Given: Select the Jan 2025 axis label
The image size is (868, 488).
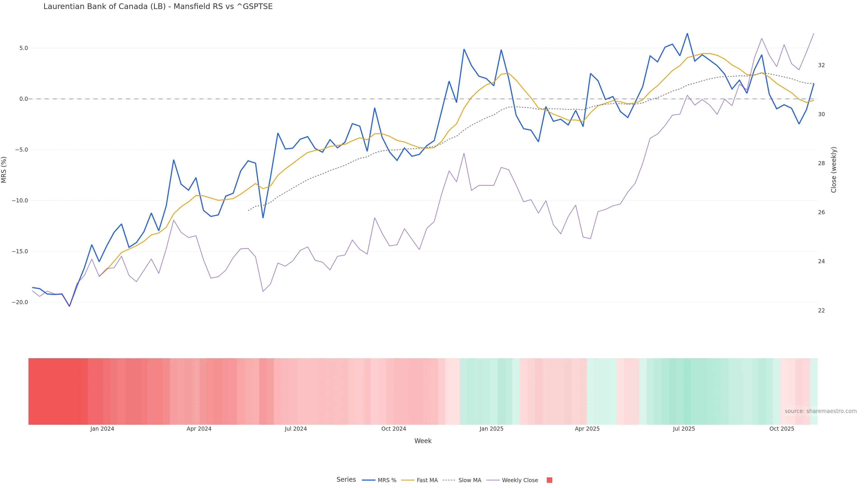Looking at the screenshot, I should tap(491, 429).
